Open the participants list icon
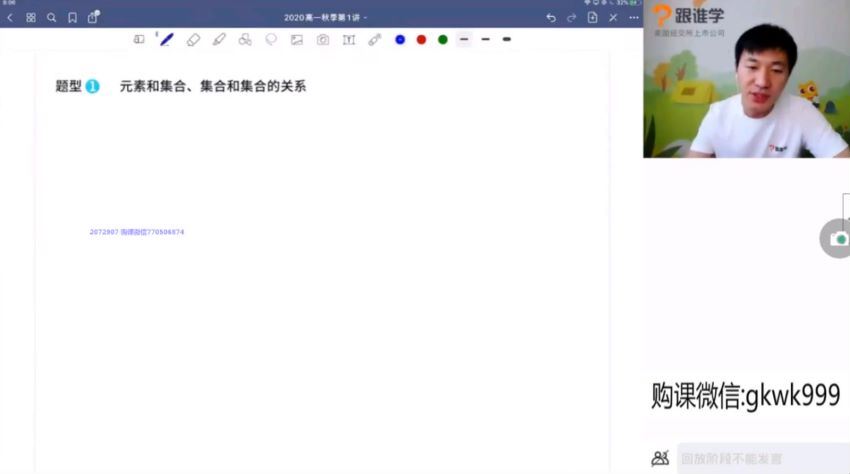 pos(660,458)
